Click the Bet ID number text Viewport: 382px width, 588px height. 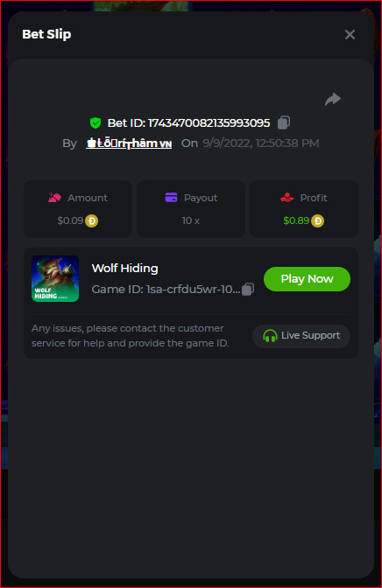(x=209, y=123)
